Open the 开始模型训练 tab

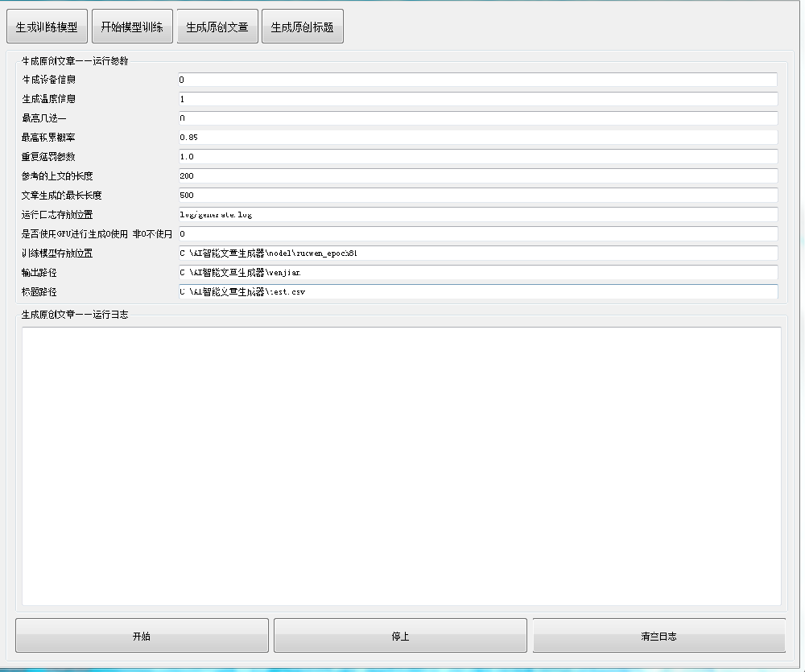[132, 27]
